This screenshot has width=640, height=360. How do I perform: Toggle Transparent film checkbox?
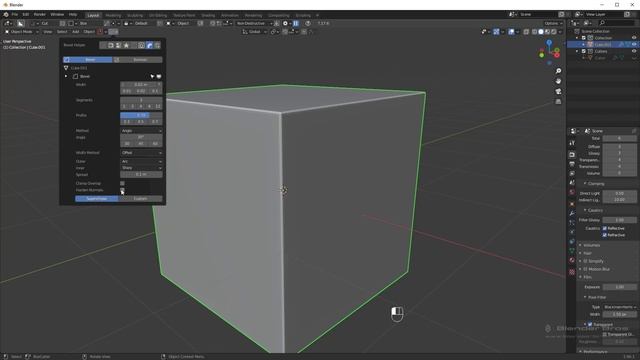tap(590, 324)
